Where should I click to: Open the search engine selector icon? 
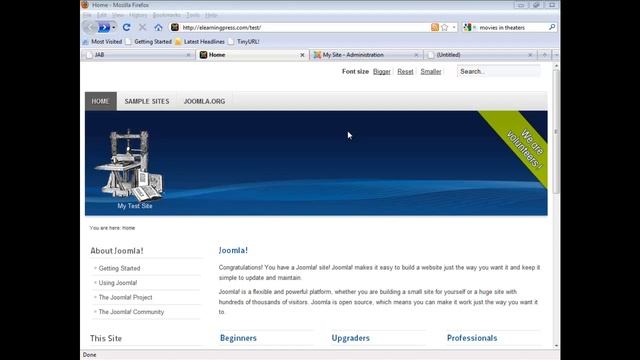pos(468,27)
